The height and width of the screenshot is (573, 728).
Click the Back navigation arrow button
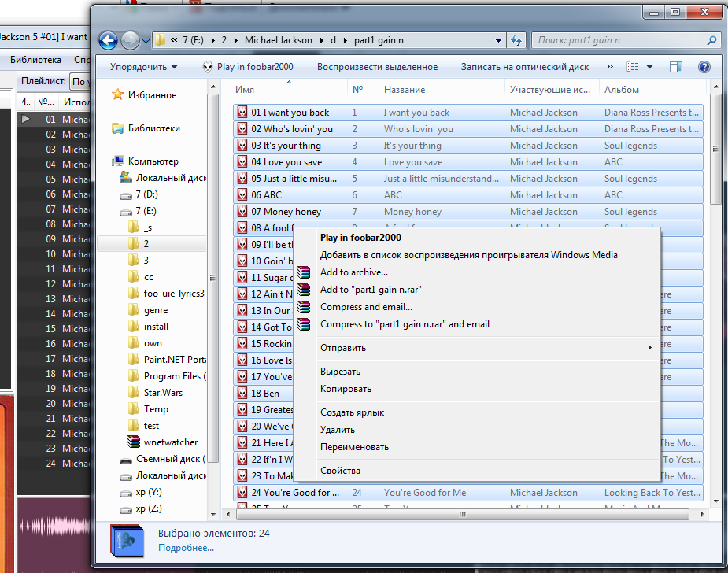click(x=109, y=40)
